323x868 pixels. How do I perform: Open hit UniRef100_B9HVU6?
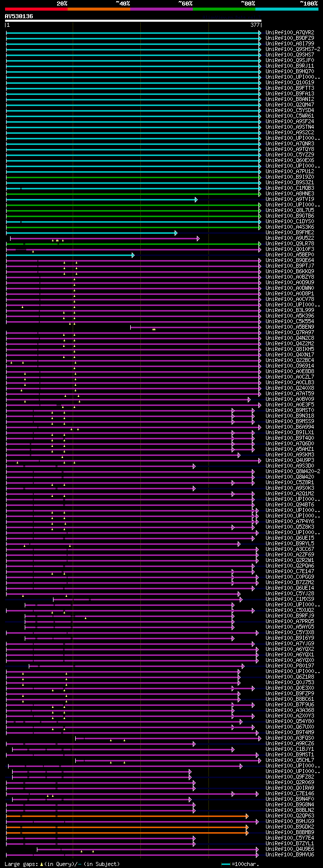click(x=290, y=854)
